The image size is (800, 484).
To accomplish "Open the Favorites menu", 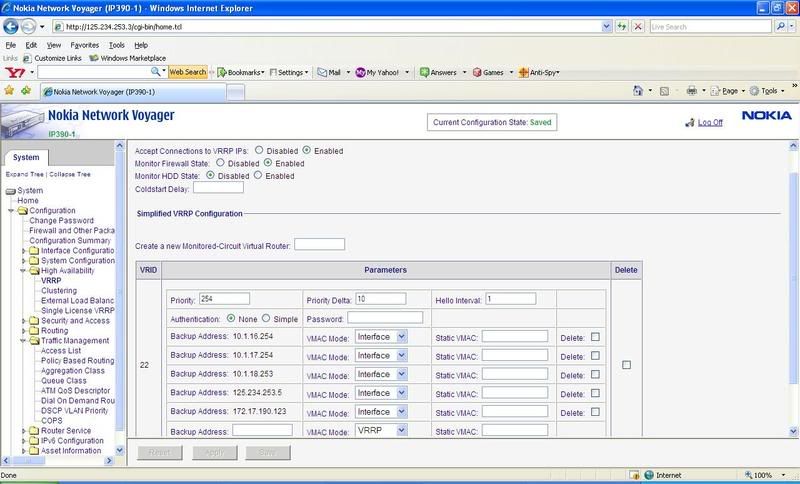I will tap(85, 45).
